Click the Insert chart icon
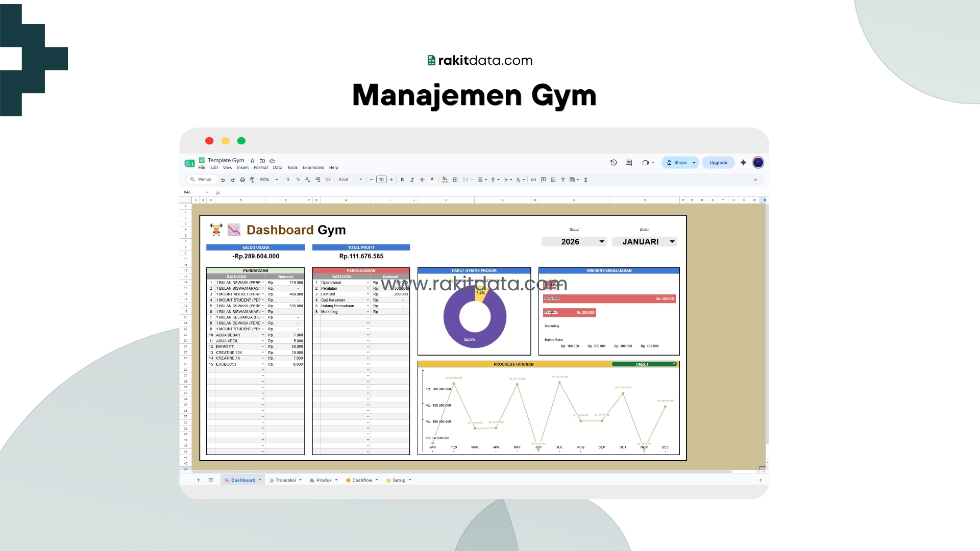The height and width of the screenshot is (551, 980). point(553,180)
